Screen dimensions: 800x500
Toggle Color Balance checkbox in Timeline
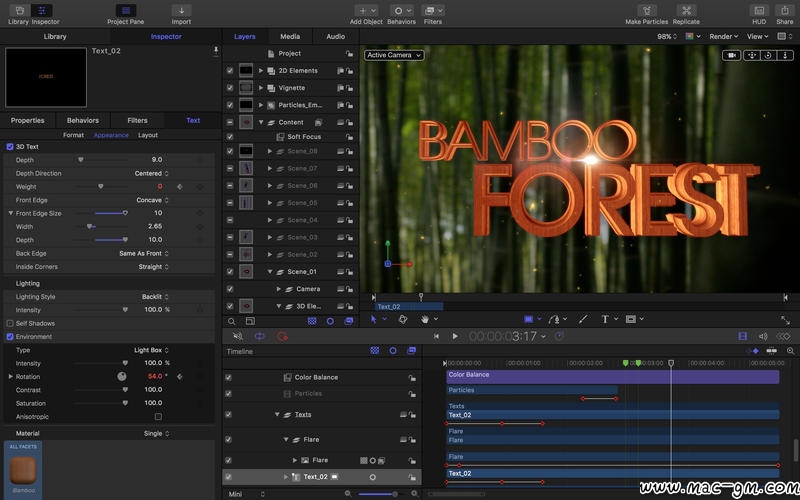tap(228, 378)
